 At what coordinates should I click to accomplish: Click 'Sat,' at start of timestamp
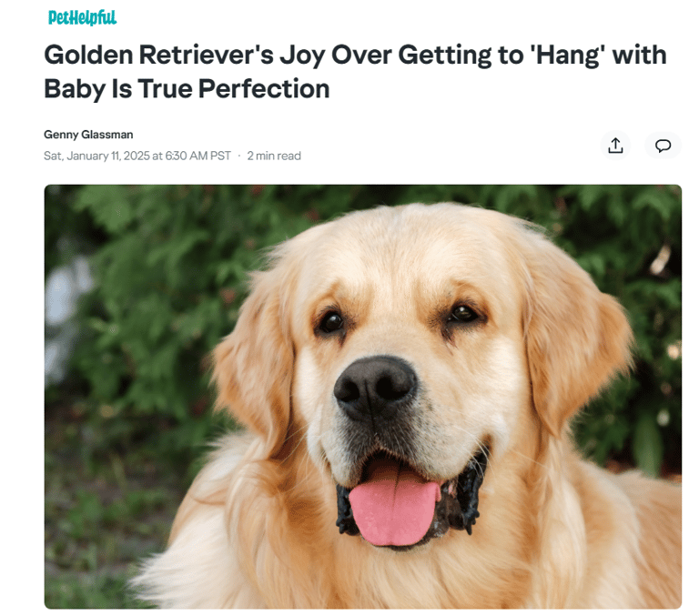[x=54, y=156]
